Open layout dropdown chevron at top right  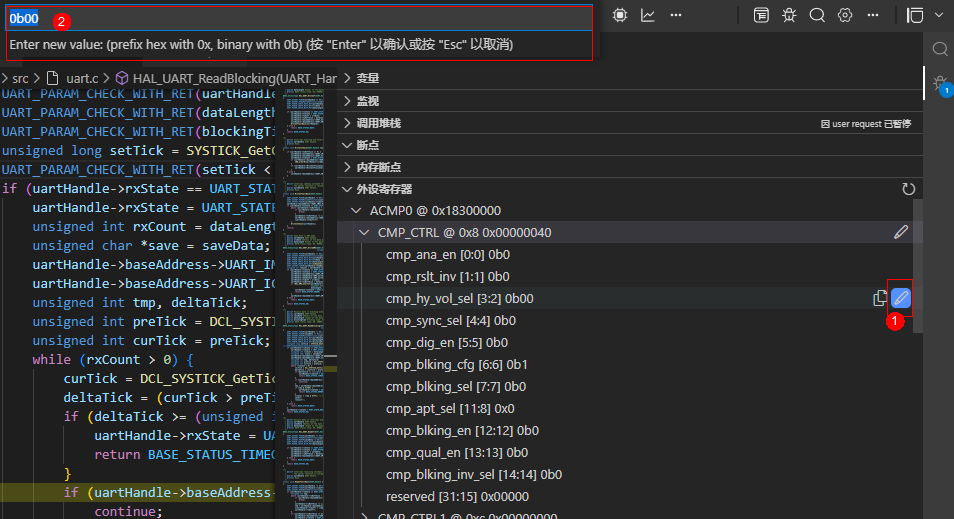click(x=939, y=15)
